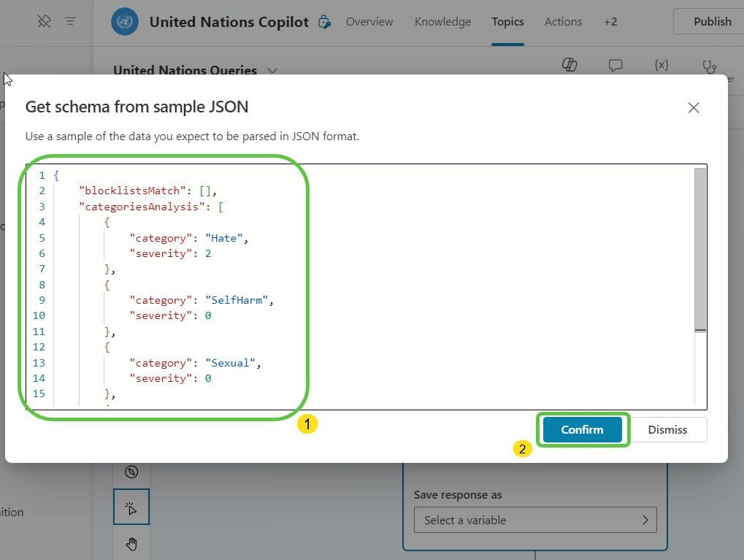The width and height of the screenshot is (744, 560).
Task: Dismiss the schema dialog
Action: click(668, 429)
